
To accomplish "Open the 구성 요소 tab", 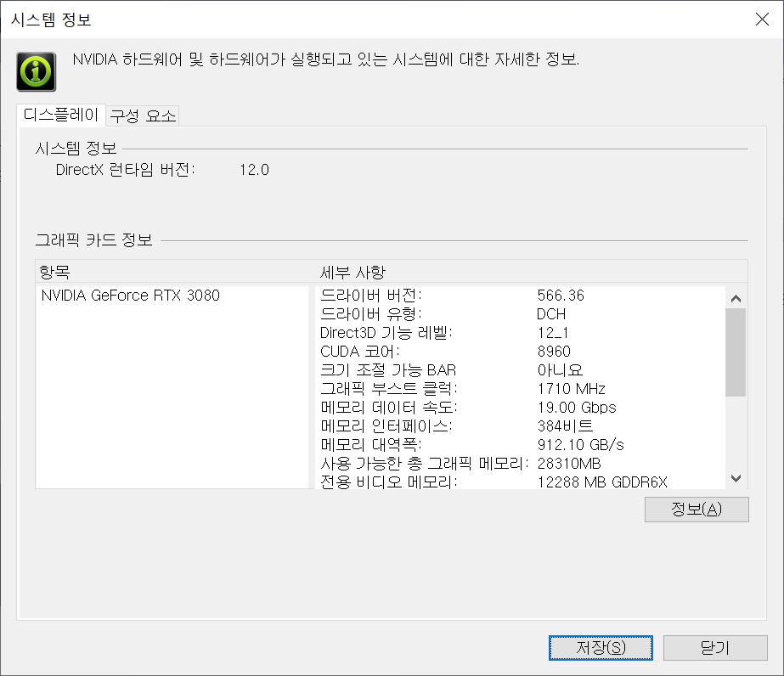I will [143, 116].
